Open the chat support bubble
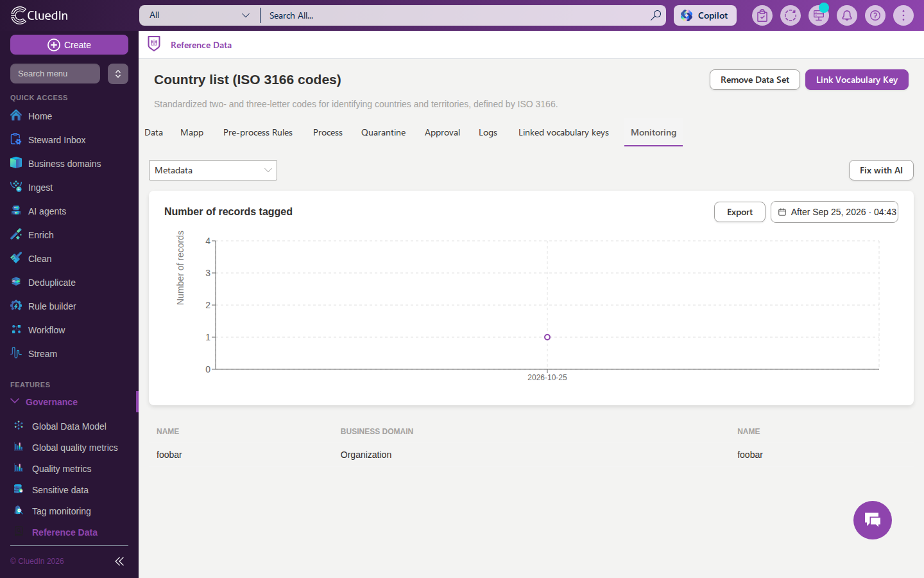 873,520
